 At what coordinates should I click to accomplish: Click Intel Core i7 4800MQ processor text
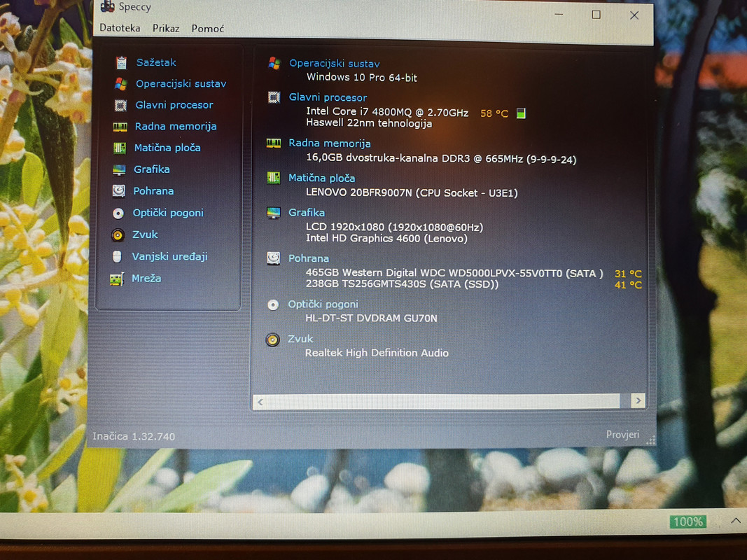387,112
